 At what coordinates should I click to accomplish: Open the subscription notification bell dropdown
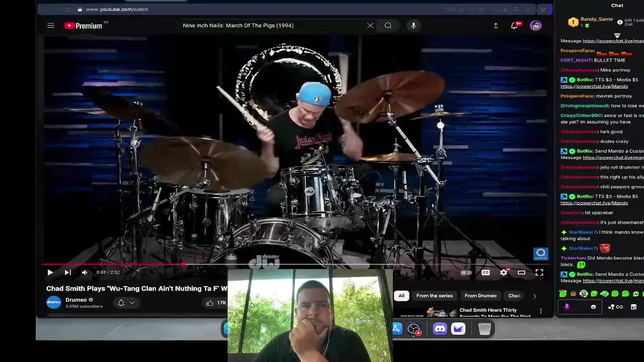click(126, 303)
